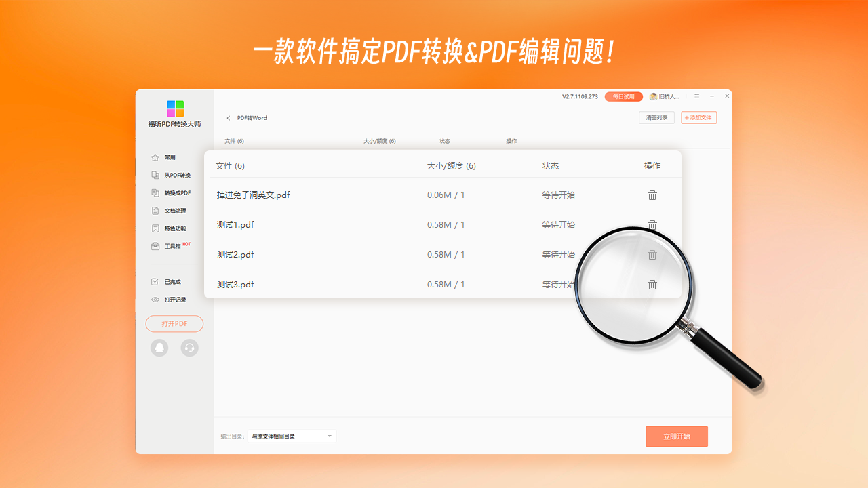Start conversion with 立即开始 button
This screenshot has width=868, height=488.
[676, 436]
